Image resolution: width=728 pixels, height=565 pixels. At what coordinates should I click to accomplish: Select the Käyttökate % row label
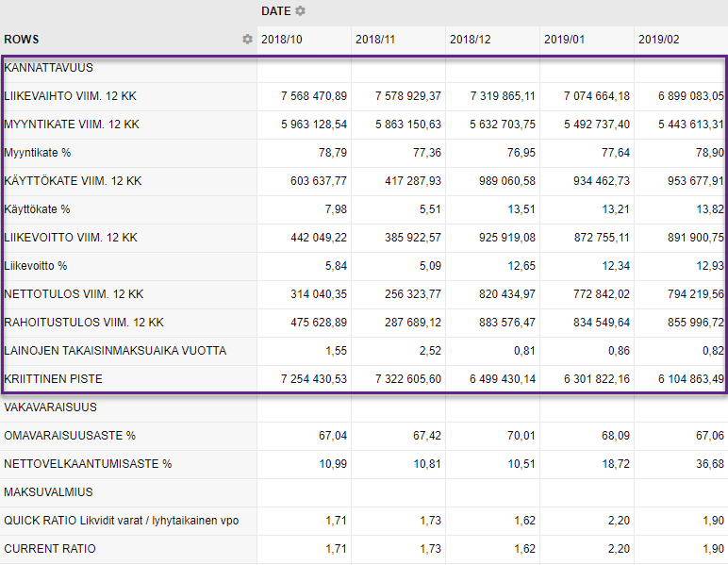[37, 209]
